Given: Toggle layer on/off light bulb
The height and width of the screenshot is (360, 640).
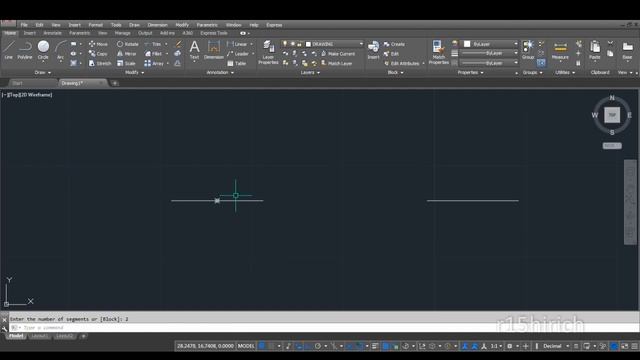Looking at the screenshot, I should (x=285, y=44).
